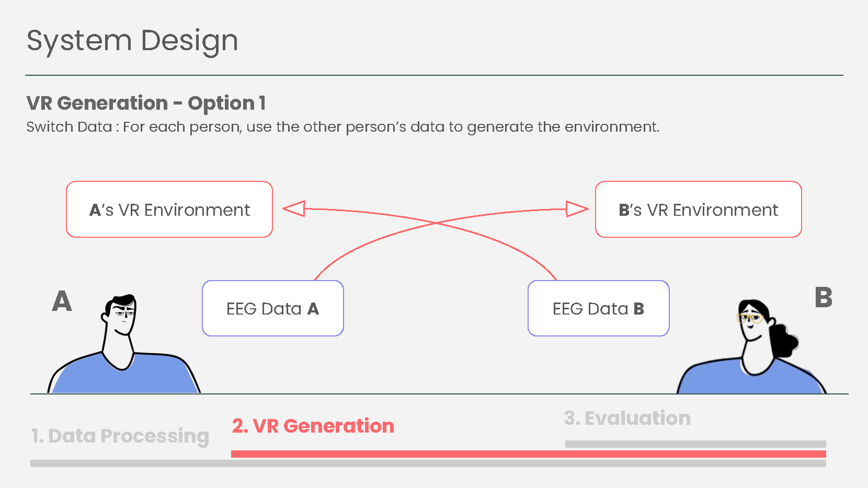Go to the 1. Data Processing step
This screenshot has width=868, height=488.
click(120, 436)
